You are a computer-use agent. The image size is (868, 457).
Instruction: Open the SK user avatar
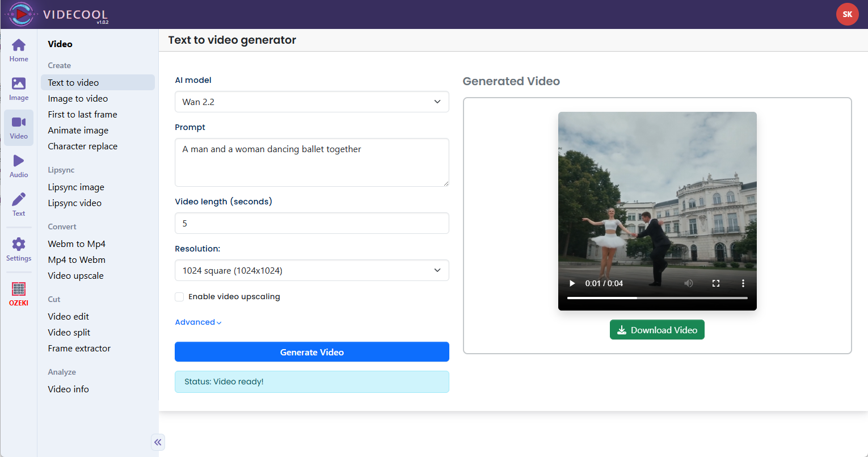tap(847, 14)
